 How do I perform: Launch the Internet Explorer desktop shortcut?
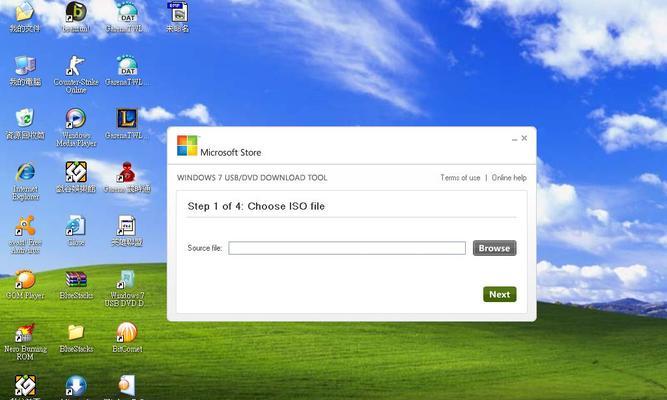pyautogui.click(x=26, y=181)
